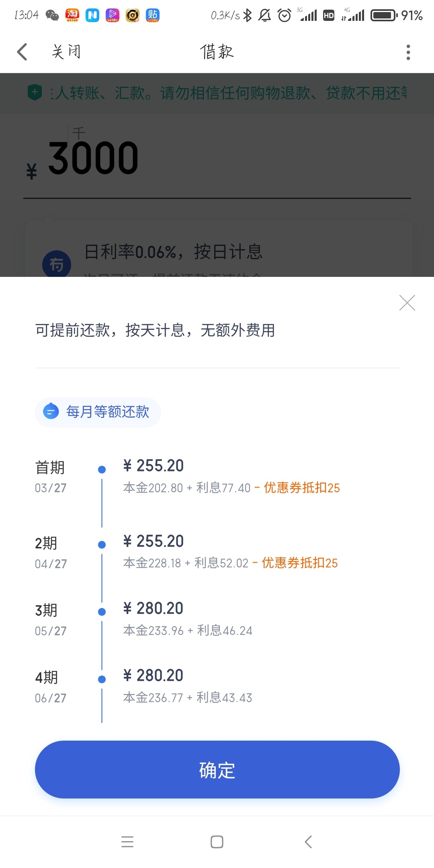Open the three-dot more options menu
434x868 pixels.
408,52
